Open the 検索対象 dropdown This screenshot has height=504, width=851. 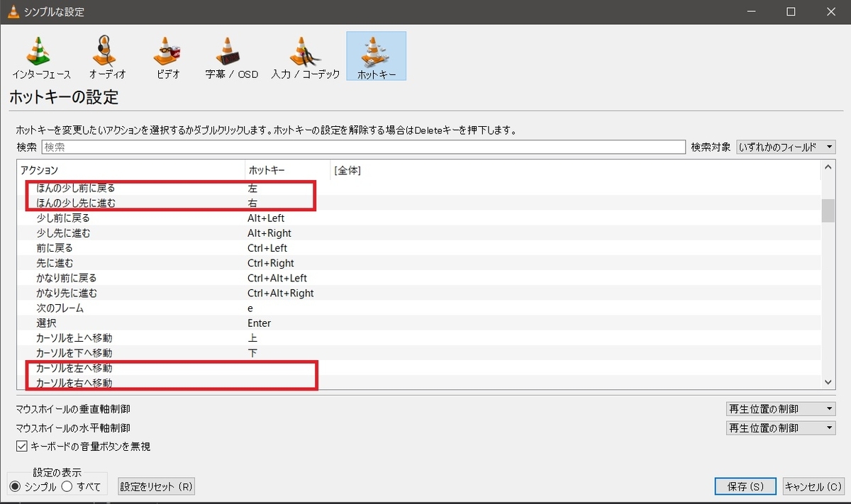click(x=786, y=147)
